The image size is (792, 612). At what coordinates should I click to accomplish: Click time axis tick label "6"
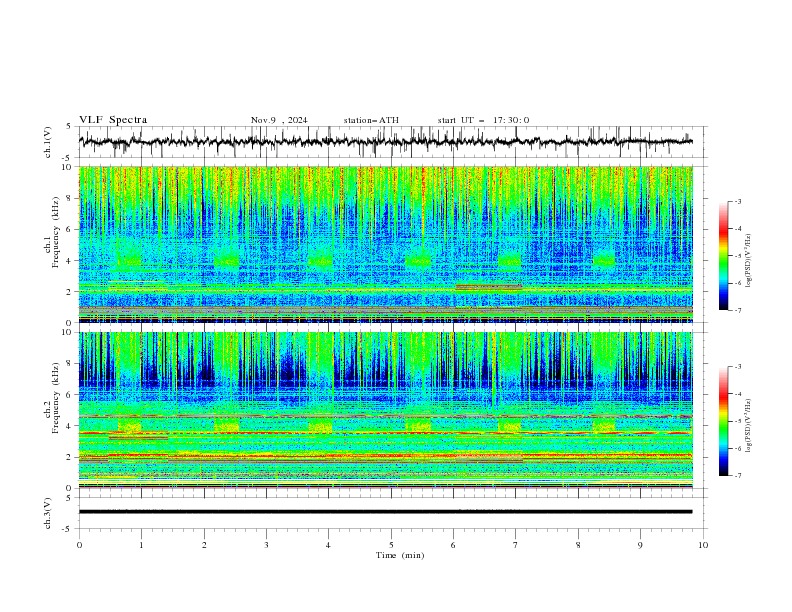pyautogui.click(x=453, y=545)
